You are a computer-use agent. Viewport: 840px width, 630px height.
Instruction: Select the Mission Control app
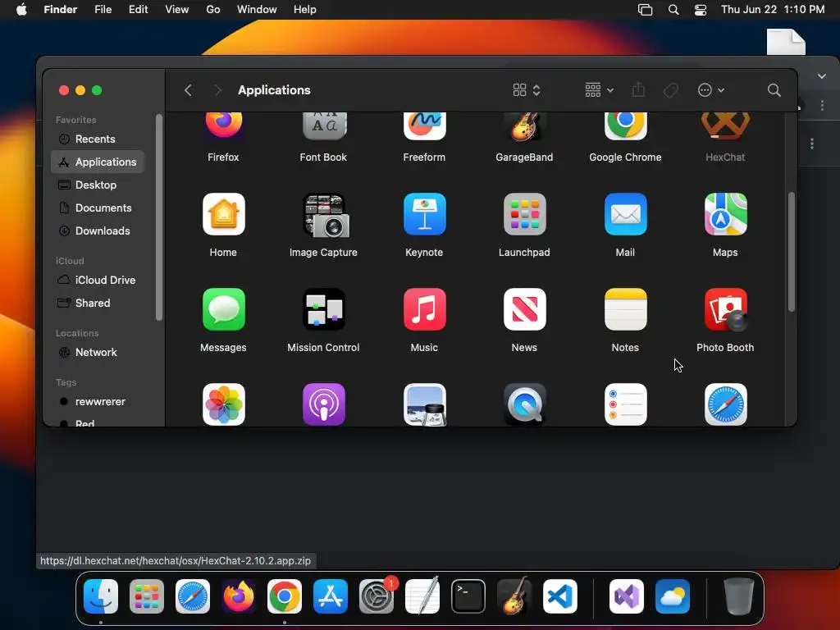point(323,309)
